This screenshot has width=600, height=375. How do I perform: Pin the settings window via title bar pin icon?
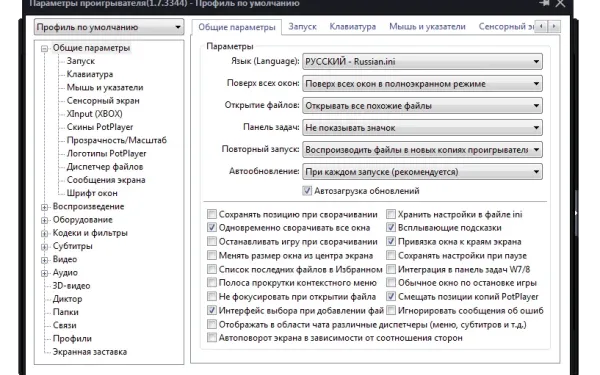coord(544,3)
